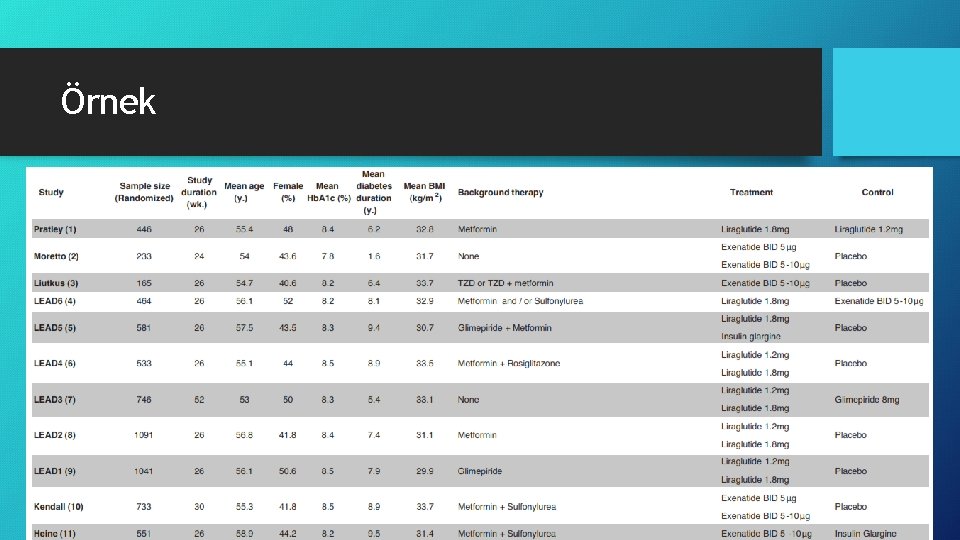Click "Insulin glargine" treatment in LEAD5 row
960x540 pixels.
[x=751, y=337]
